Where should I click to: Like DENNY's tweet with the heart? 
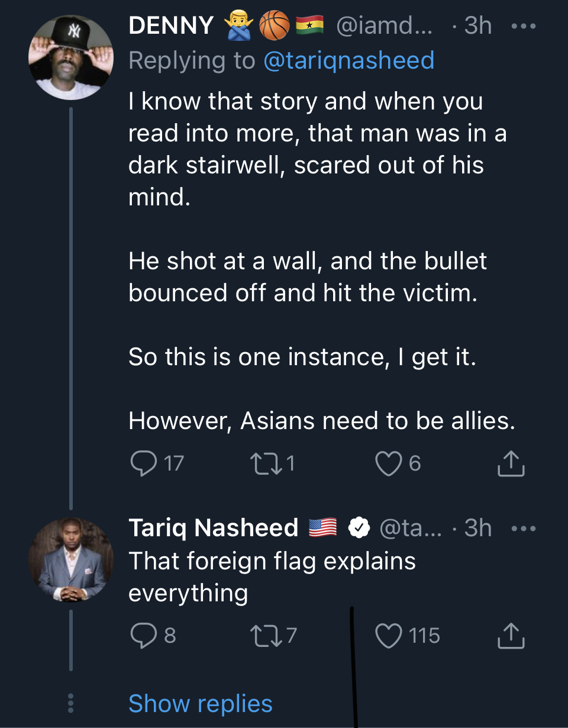click(388, 463)
